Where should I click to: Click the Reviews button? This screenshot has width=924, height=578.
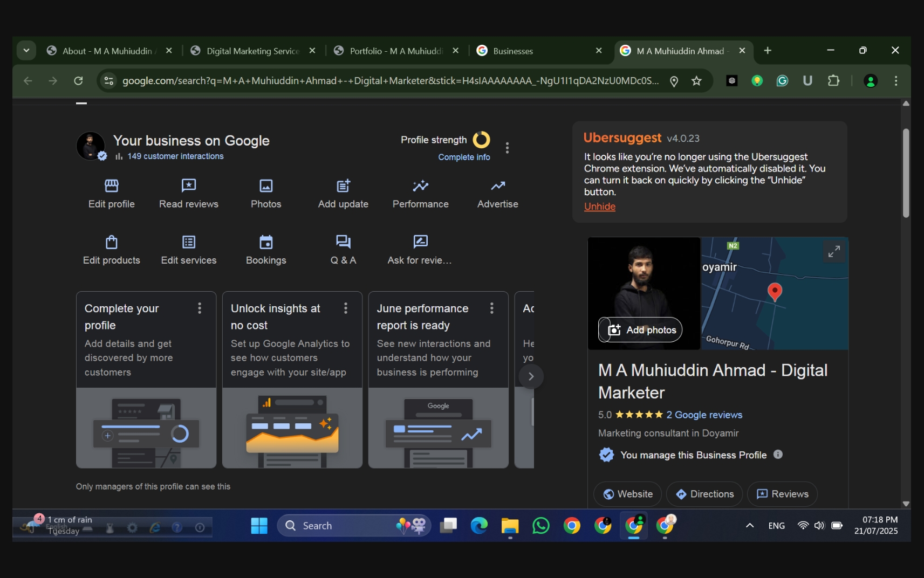[x=782, y=494]
